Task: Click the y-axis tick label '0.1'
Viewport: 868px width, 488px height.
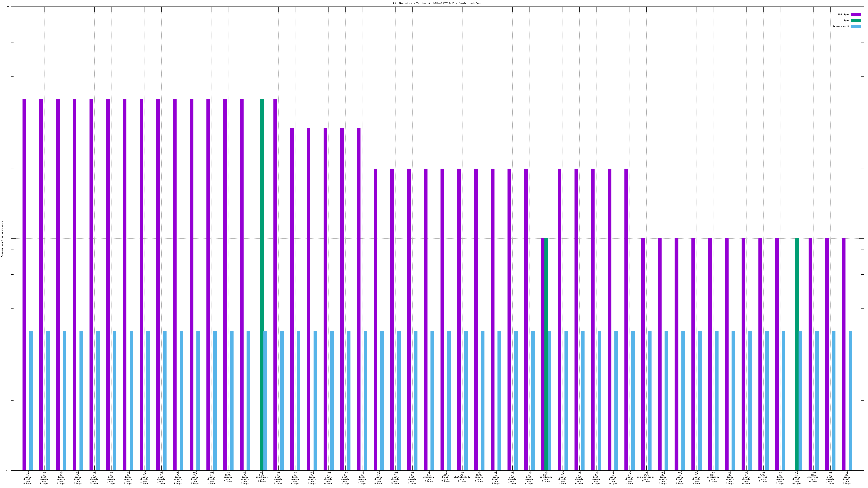Action: [x=8, y=470]
